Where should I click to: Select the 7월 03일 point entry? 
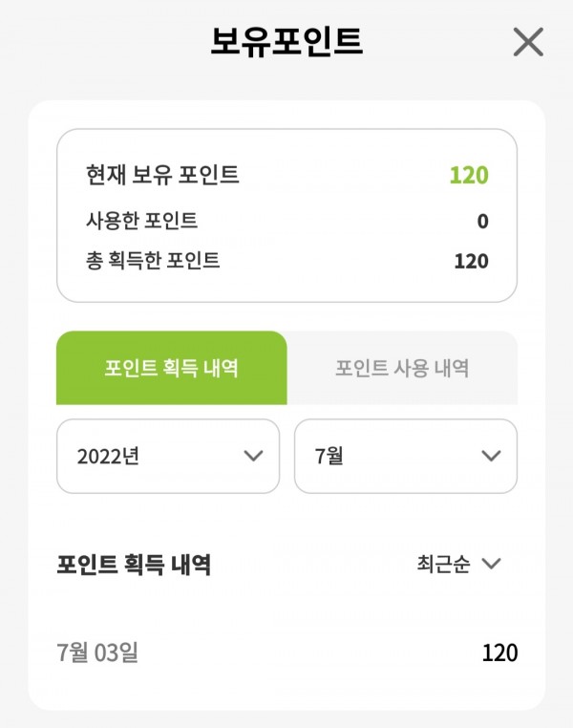286,653
